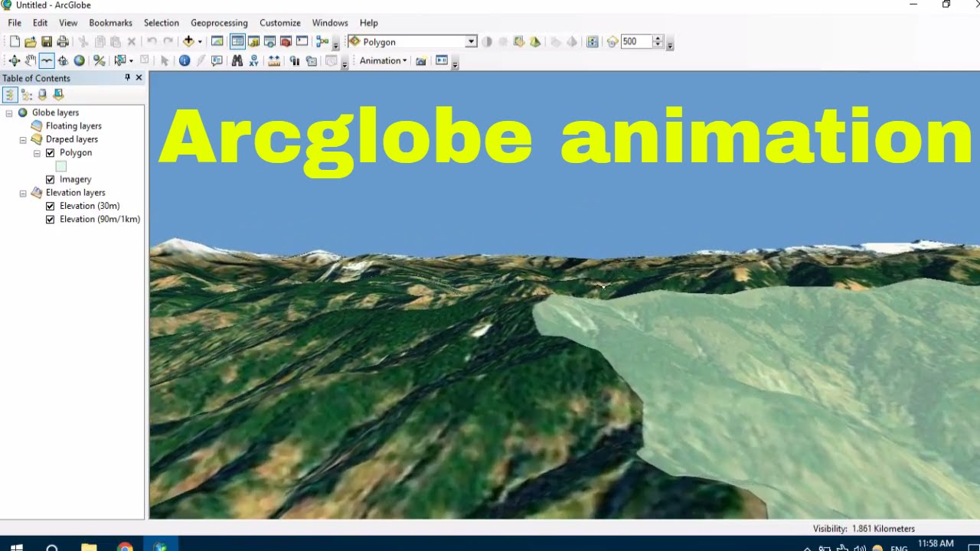Save the document with floppy disk icon
This screenshot has height=551, width=980.
point(47,41)
